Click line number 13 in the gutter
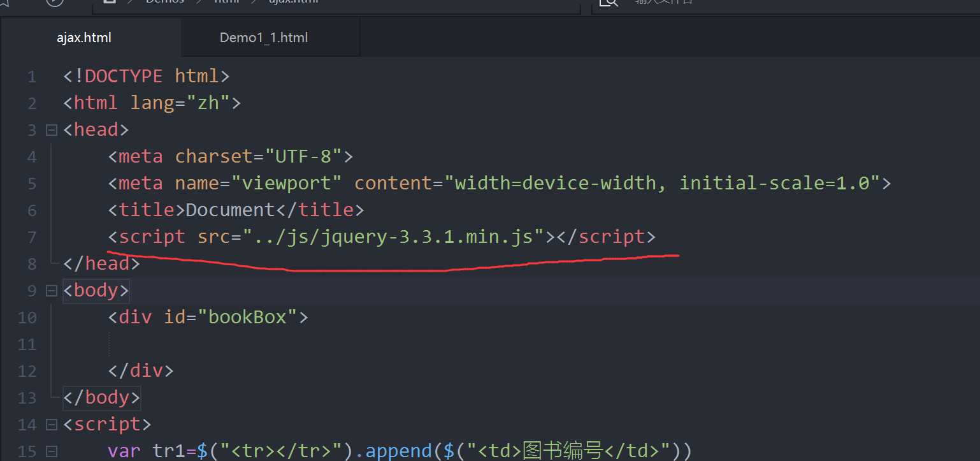 tap(27, 398)
